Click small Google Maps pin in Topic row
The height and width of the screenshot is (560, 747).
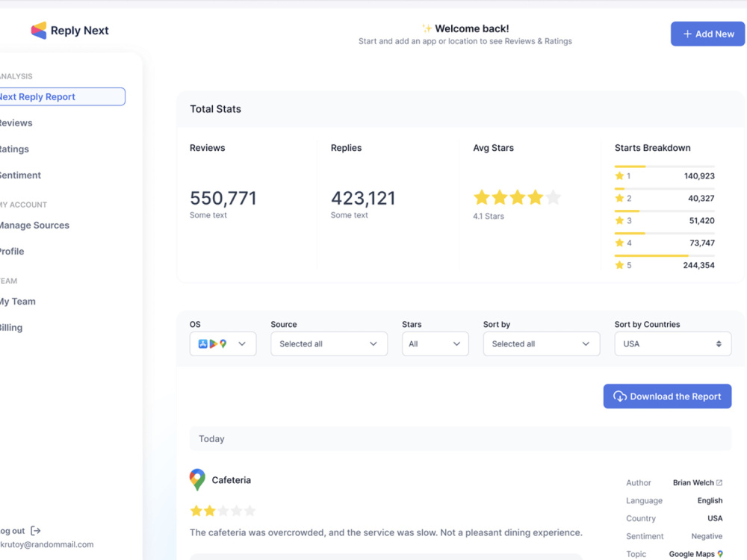tap(720, 554)
